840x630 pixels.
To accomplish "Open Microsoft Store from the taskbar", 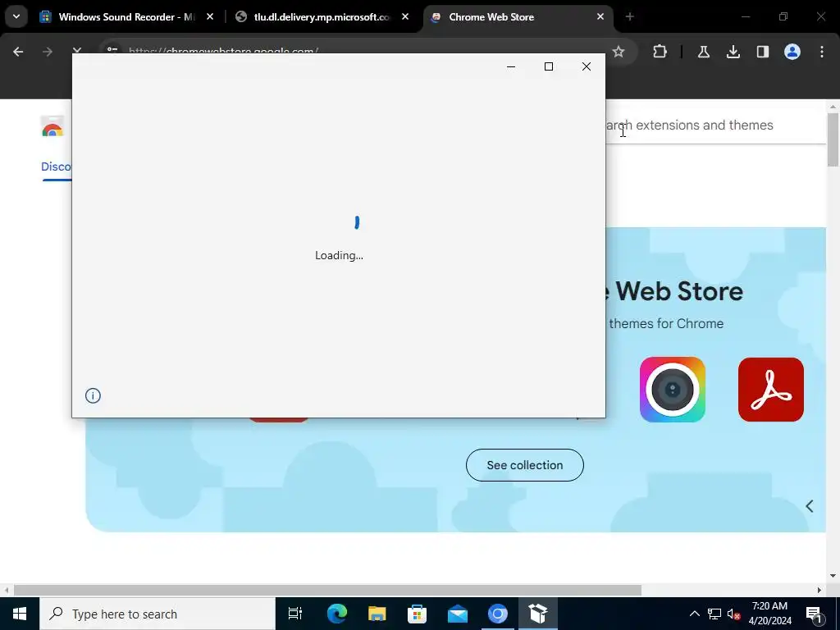I will [x=417, y=614].
